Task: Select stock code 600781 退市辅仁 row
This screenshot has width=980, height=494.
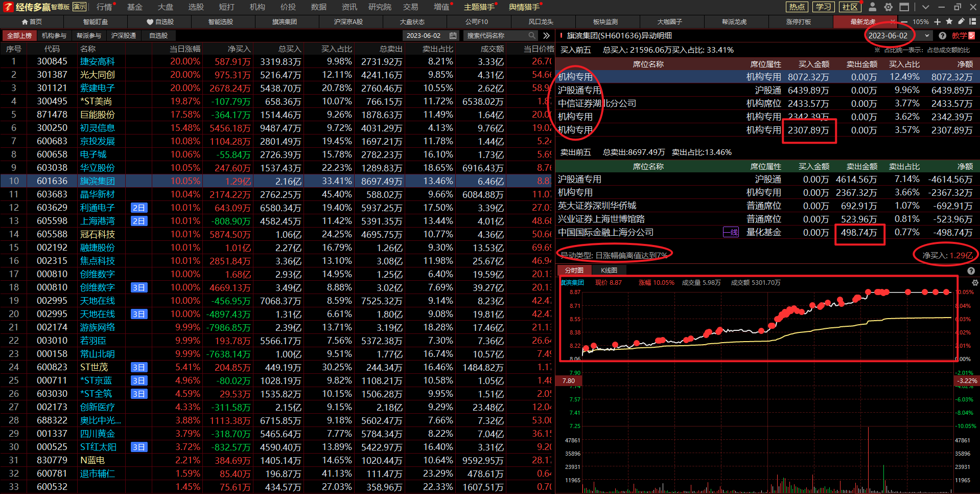Action: click(x=276, y=474)
